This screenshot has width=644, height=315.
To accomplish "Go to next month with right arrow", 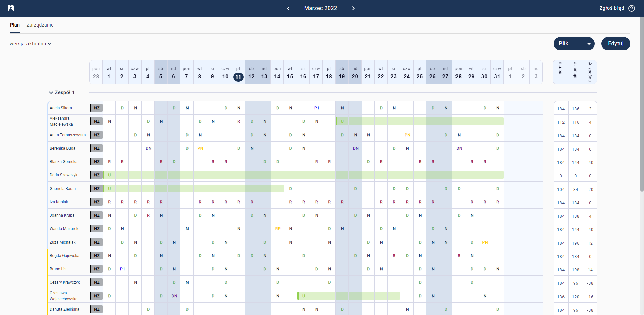I will (x=353, y=8).
